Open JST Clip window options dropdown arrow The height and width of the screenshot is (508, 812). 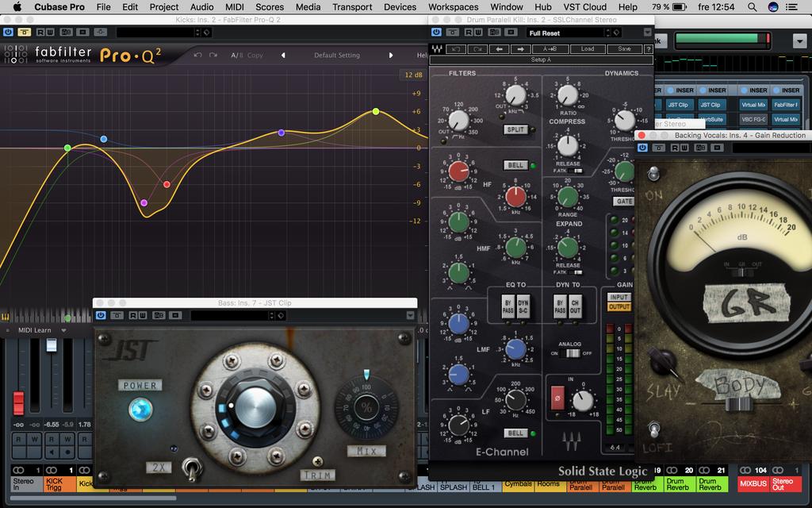410,315
